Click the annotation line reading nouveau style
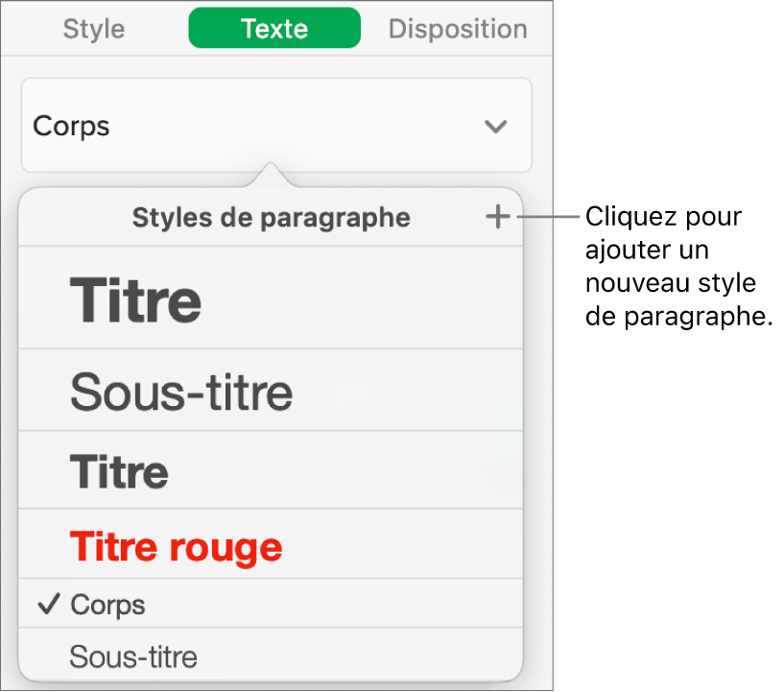Image resolution: width=784 pixels, height=692 pixels. 670,284
